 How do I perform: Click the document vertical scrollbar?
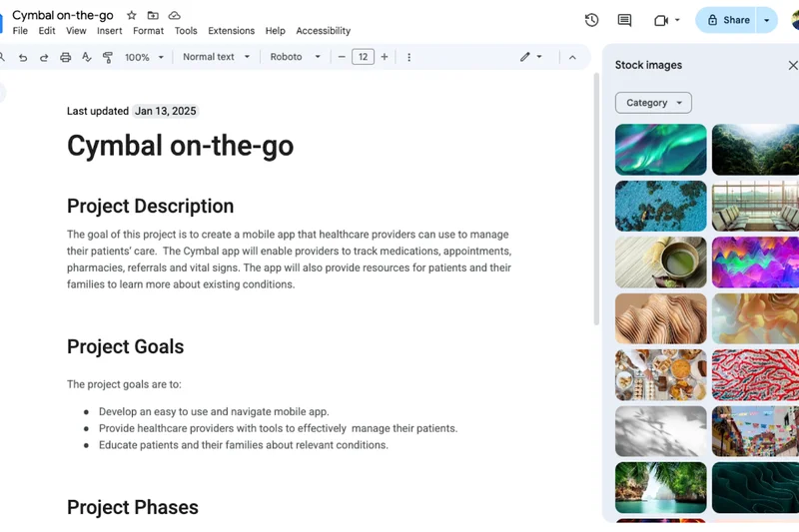596,199
